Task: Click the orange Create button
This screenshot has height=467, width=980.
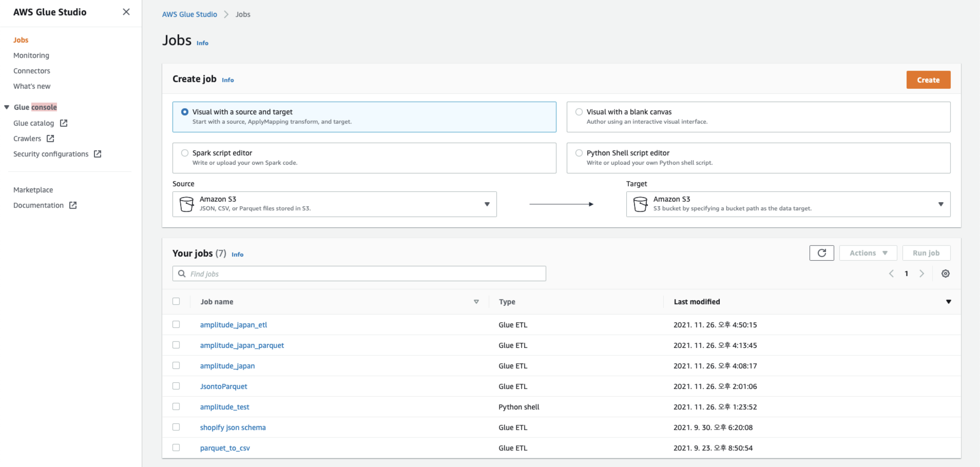Action: tap(928, 80)
